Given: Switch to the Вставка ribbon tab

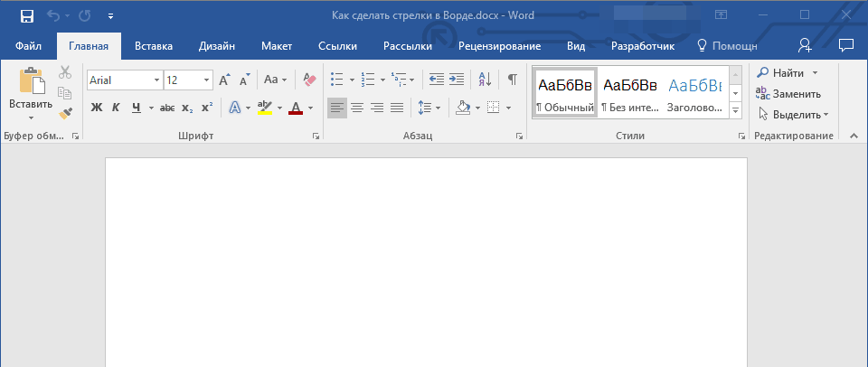Looking at the screenshot, I should coord(154,45).
